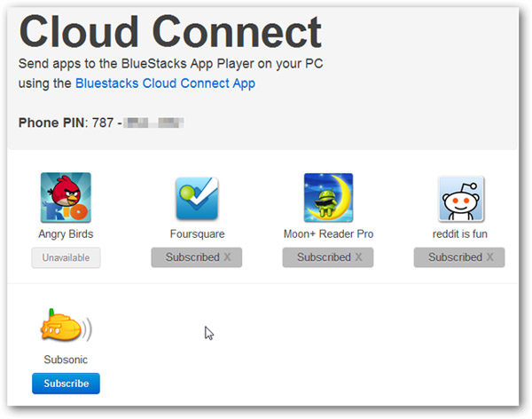The height and width of the screenshot is (419, 532).
Task: Subscribe to the Subsonic app
Action: click(x=66, y=383)
